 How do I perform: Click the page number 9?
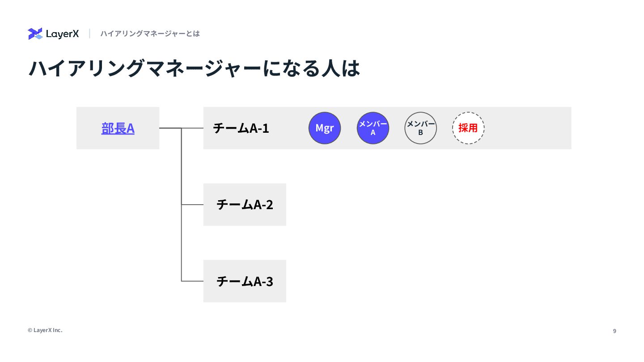[614, 331]
